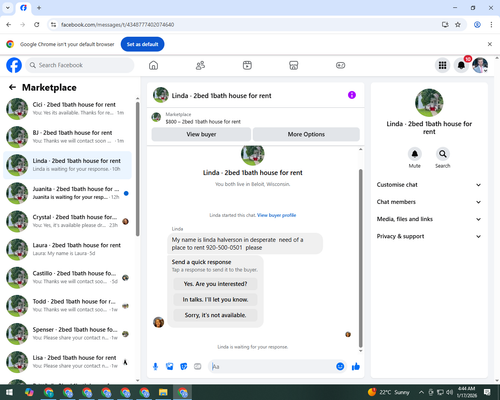Viewport: 500px width, 400px height.
Task: Expand Media, files and links section
Action: point(429,219)
